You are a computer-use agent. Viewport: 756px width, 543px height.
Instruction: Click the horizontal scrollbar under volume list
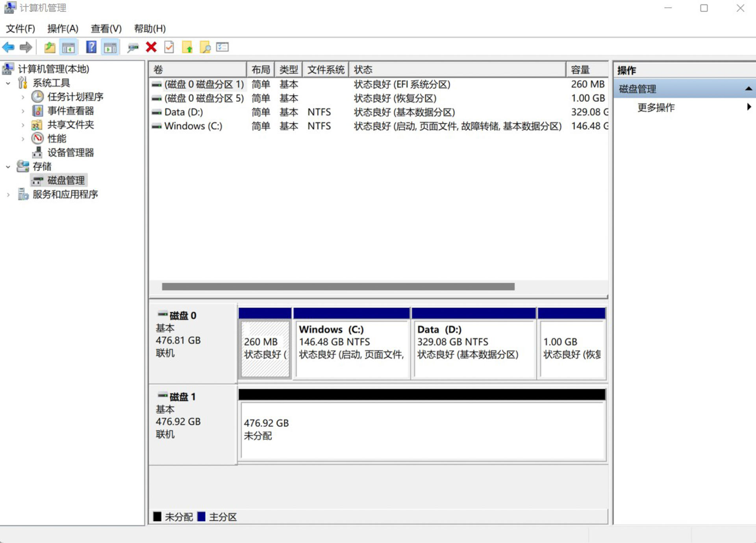coord(338,286)
